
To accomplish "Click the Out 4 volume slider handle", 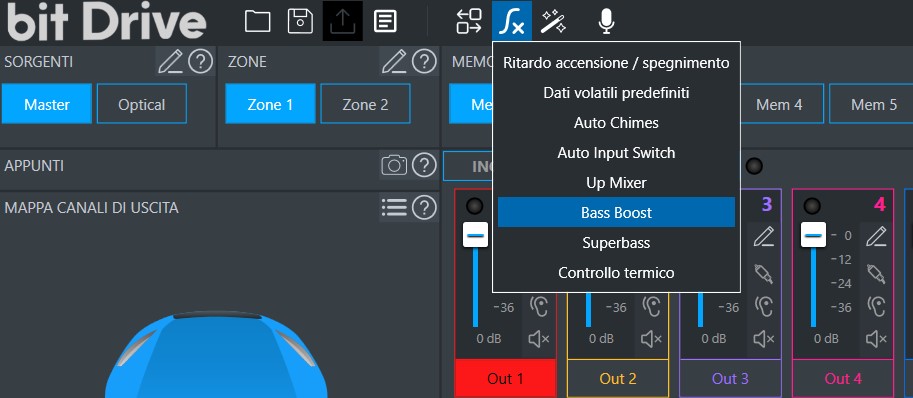I will tap(813, 234).
